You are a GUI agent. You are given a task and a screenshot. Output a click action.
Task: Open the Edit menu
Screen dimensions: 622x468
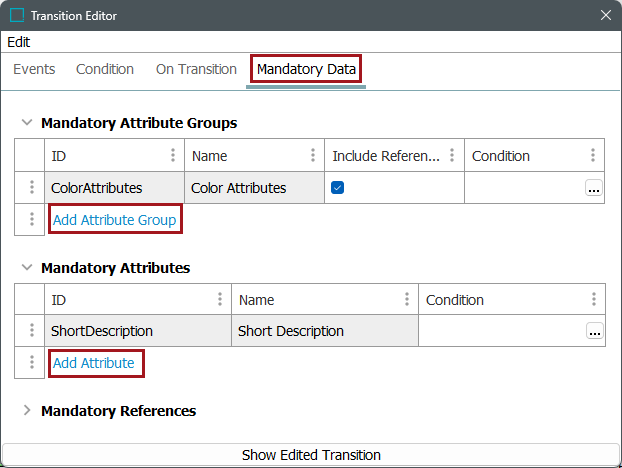point(19,42)
